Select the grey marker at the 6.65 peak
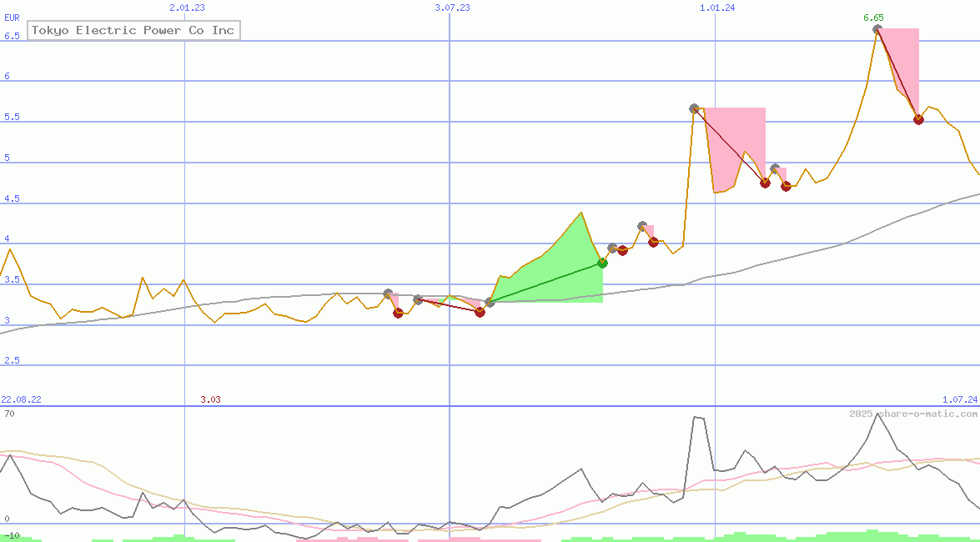This screenshot has height=542, width=980. click(x=877, y=28)
